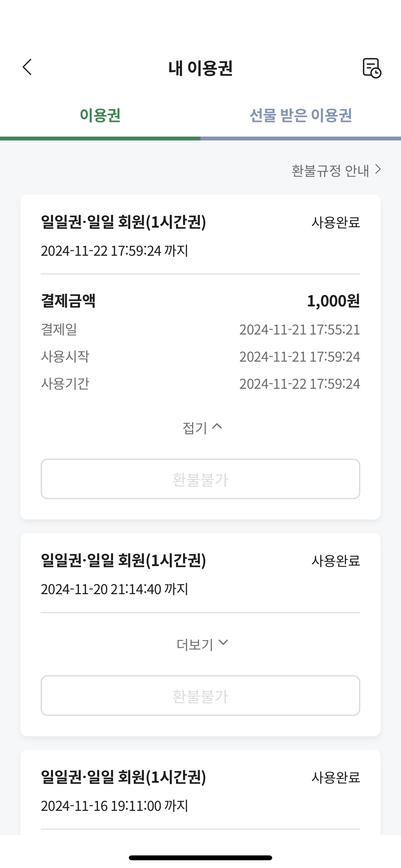Tap the 1,000원 payment amount

tap(333, 301)
